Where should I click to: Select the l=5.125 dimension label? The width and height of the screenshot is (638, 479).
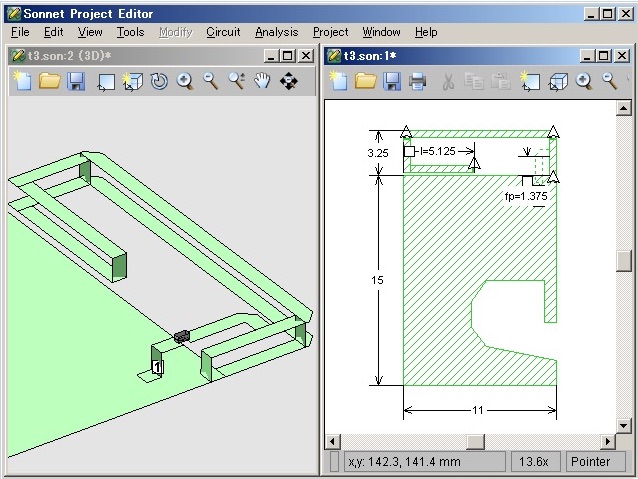pyautogui.click(x=437, y=151)
